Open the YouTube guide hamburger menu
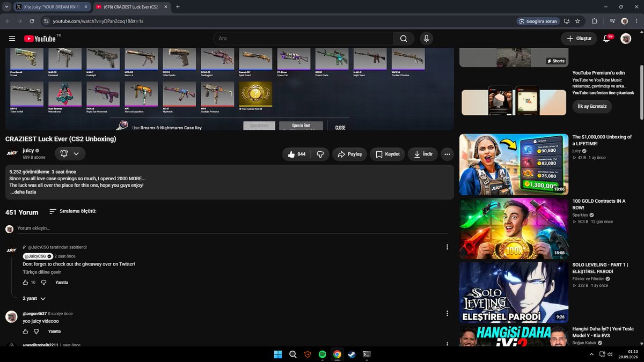The image size is (644, 362). [x=12, y=39]
